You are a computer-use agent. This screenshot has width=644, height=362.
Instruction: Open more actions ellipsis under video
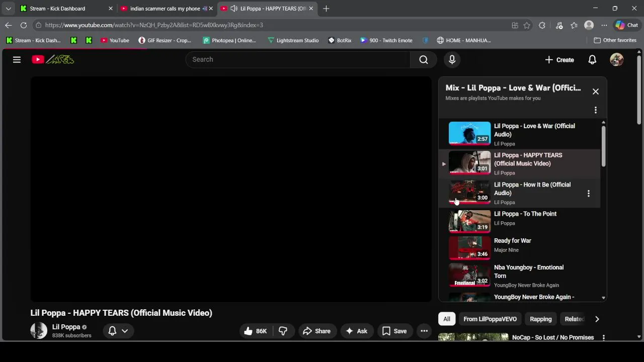424,331
